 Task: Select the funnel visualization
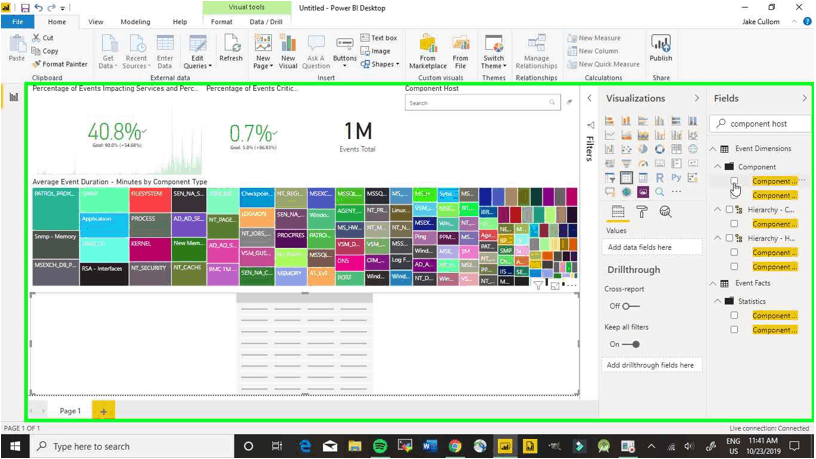pos(626,163)
